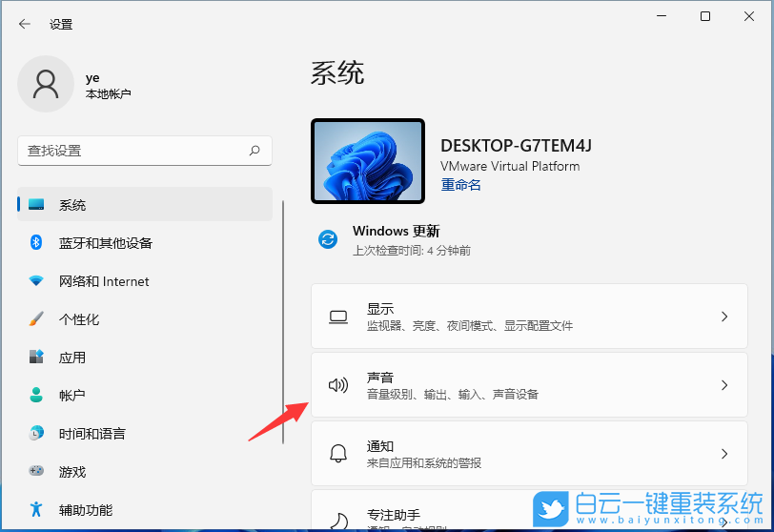
Task: Click the Accessibility figure icon
Action: point(36,509)
